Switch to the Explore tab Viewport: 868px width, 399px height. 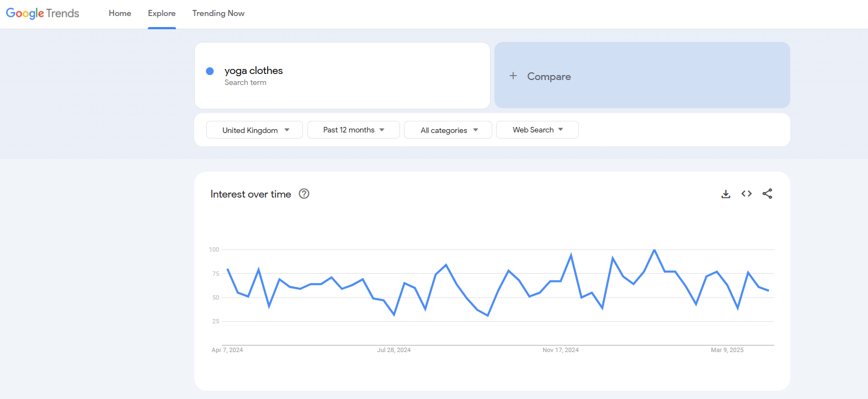[162, 13]
